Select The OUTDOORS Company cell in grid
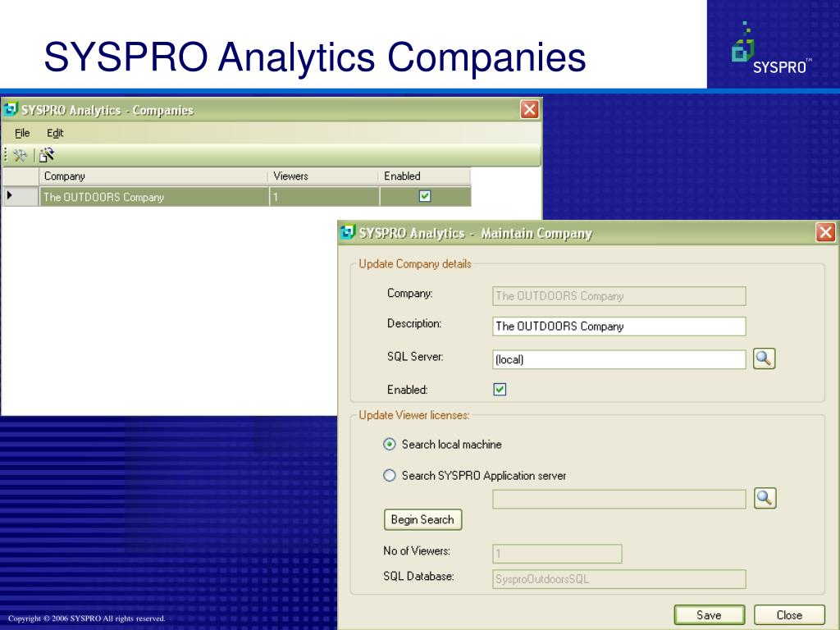Screen dimensions: 840x630 pyautogui.click(x=154, y=197)
